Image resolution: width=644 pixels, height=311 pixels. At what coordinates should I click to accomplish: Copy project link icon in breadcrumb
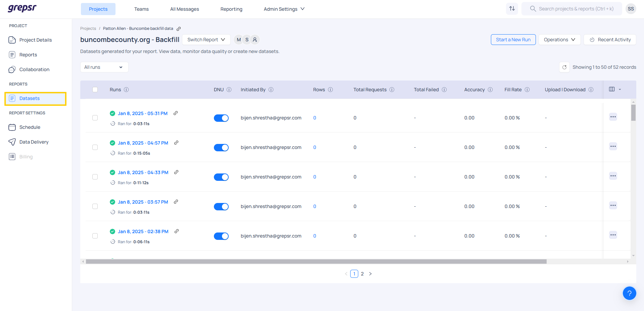tap(179, 29)
